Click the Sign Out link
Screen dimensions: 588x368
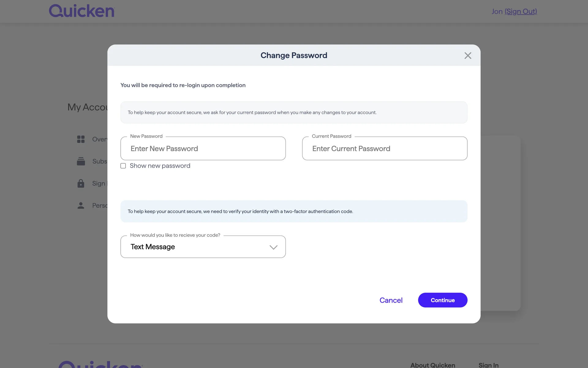521,11
